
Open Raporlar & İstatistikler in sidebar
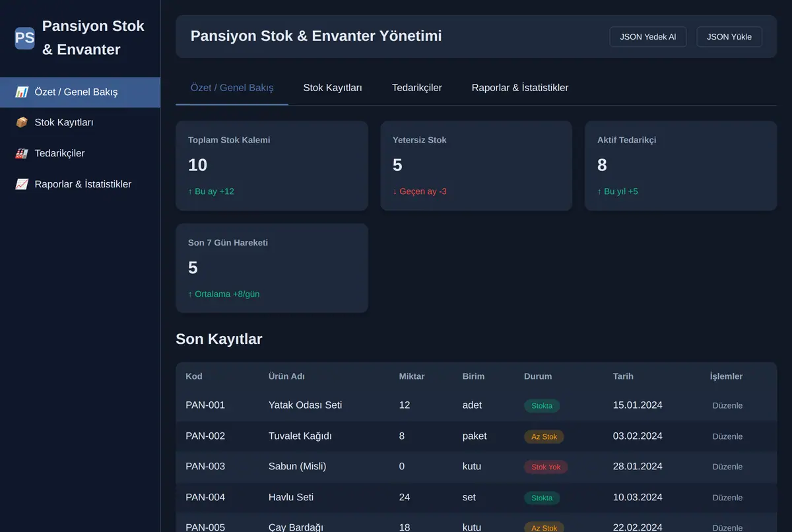(x=80, y=184)
